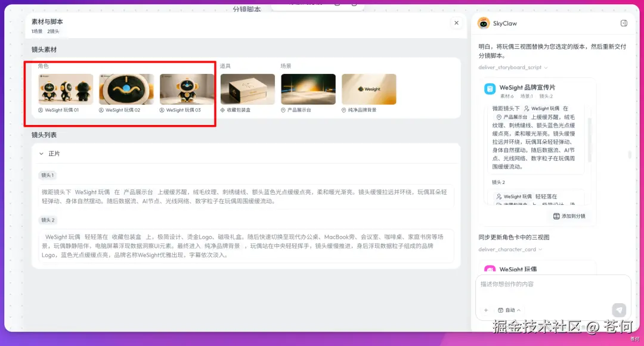Close the 素材与脚本 panel
This screenshot has height=346, width=644.
(x=456, y=23)
